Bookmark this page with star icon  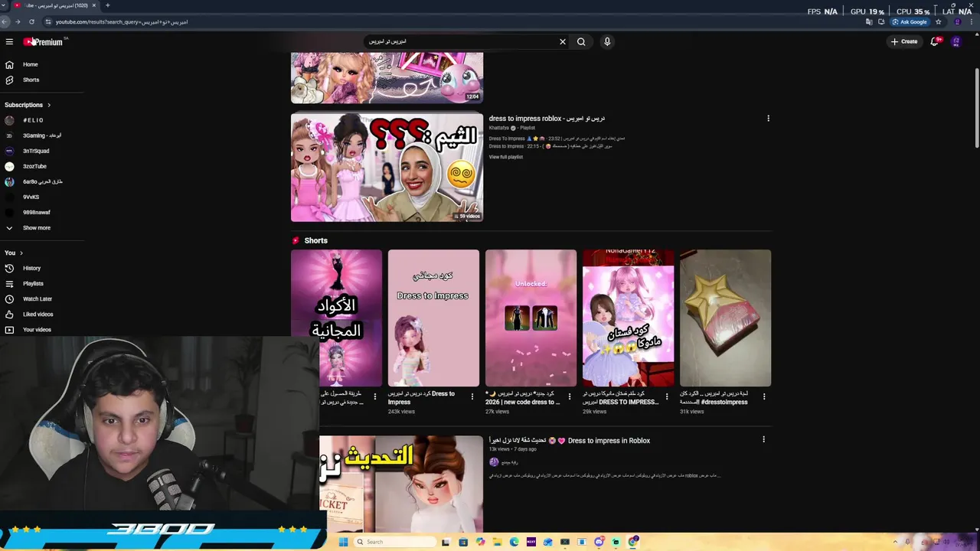pos(939,21)
